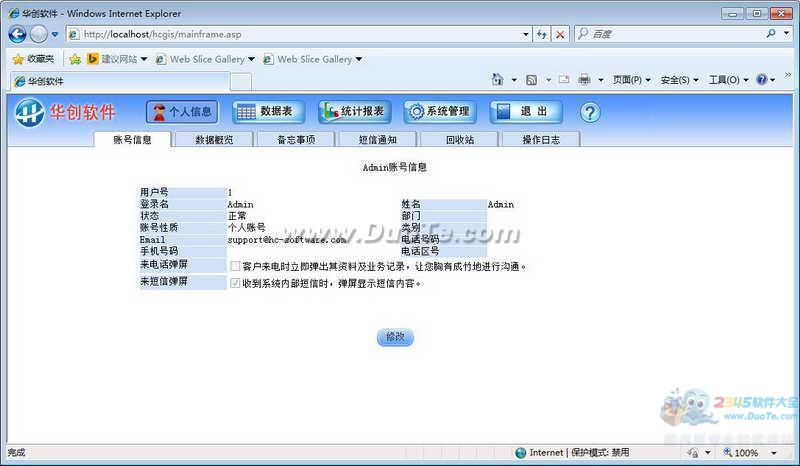Image resolution: width=800 pixels, height=466 pixels.
Task: Open the 个人信息 section
Action: 182,112
